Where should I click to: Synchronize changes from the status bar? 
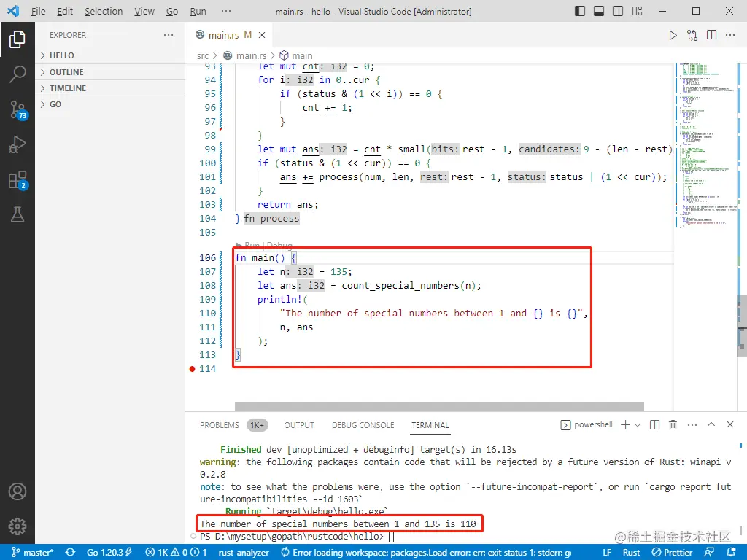tap(70, 553)
